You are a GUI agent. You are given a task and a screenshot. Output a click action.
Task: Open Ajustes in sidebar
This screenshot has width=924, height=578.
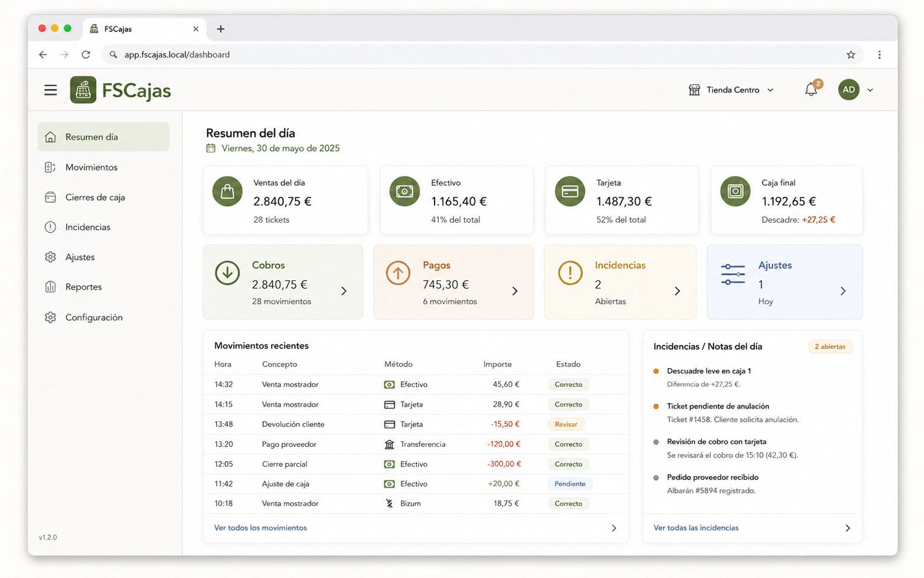click(103, 257)
